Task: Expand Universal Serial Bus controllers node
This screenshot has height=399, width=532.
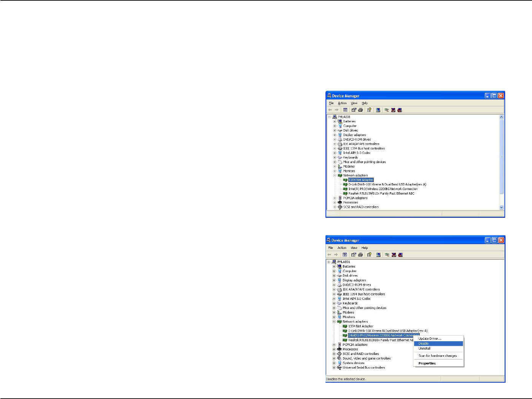Action: click(334, 367)
